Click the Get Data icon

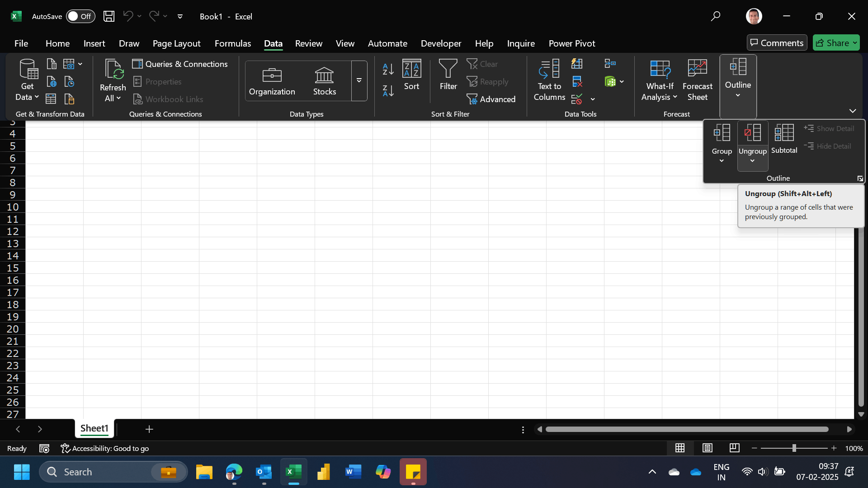pyautogui.click(x=28, y=69)
